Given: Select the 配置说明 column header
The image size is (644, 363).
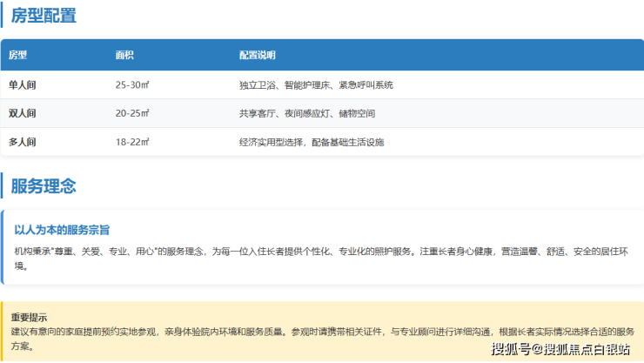Looking at the screenshot, I should 258,55.
